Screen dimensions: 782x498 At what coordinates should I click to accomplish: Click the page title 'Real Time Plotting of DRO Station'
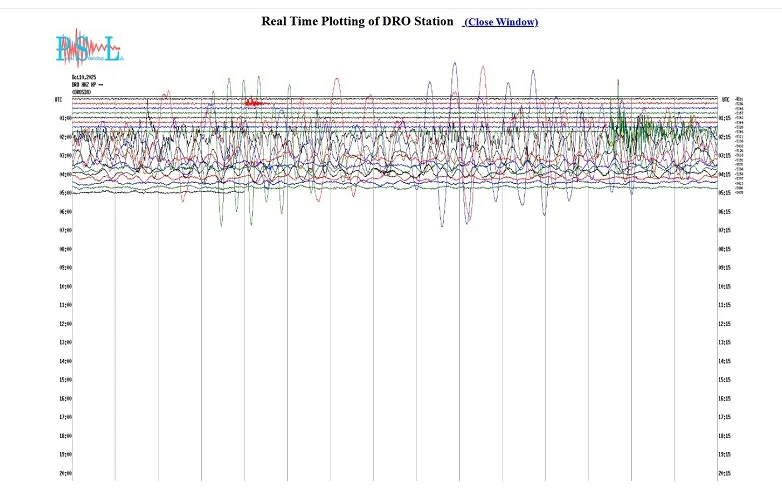[357, 21]
